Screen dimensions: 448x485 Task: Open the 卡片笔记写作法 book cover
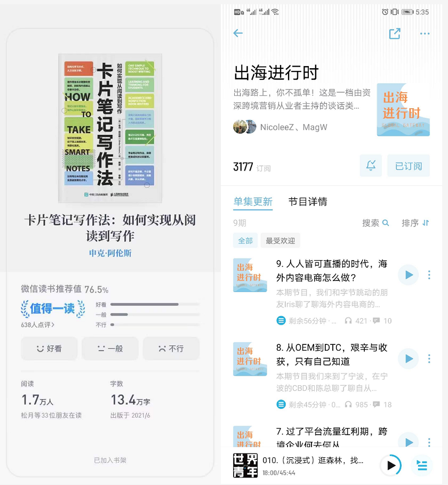[110, 128]
